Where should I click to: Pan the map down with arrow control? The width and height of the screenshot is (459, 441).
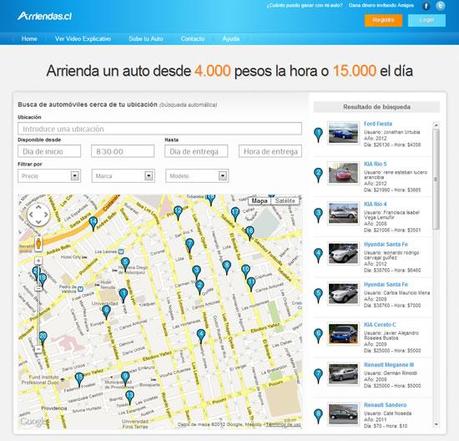point(38,222)
